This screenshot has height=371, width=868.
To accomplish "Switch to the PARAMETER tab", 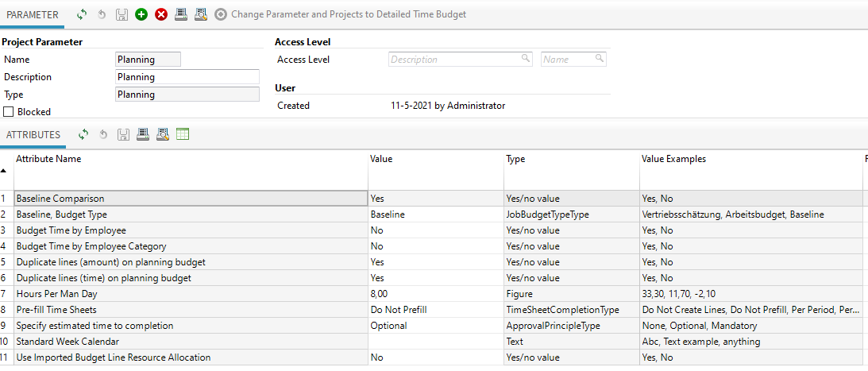I will pos(33,14).
